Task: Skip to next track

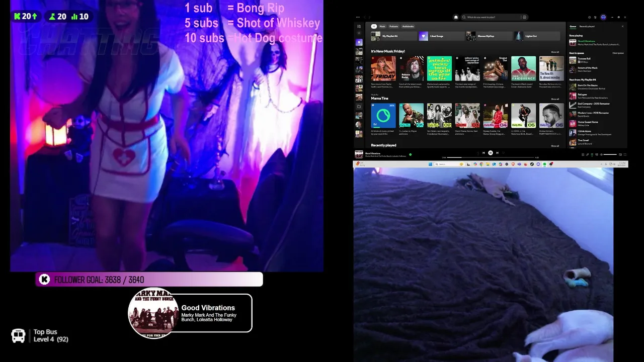Action: (498, 153)
